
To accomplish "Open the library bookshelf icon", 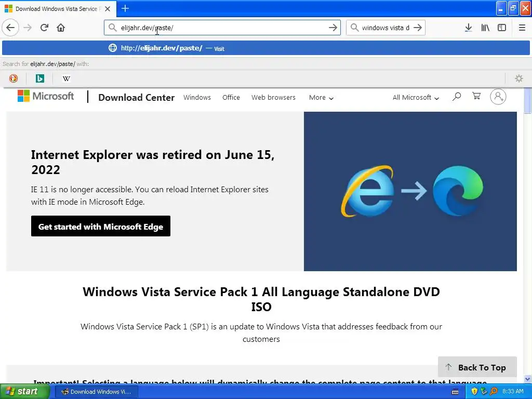I will 485,28.
